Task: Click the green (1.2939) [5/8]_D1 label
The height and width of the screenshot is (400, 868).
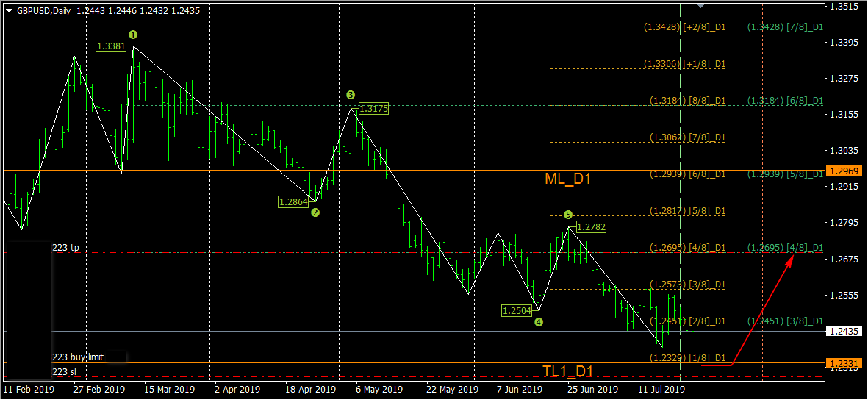Action: click(785, 174)
